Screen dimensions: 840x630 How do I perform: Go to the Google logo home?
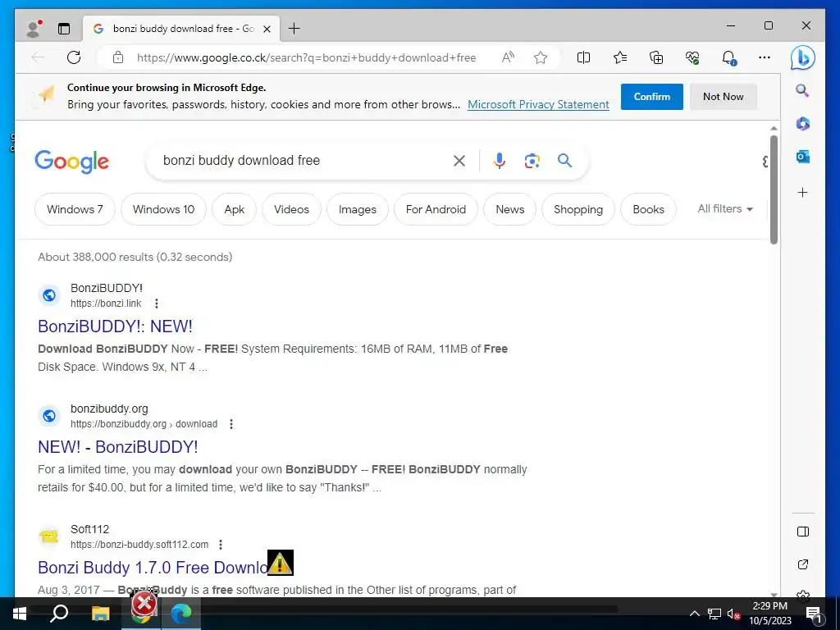(x=72, y=162)
